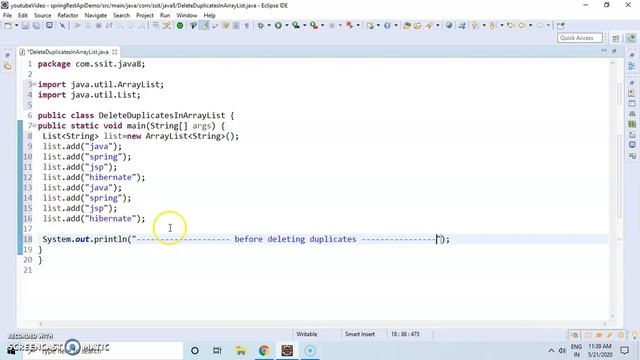Click the Open Type folder icon
The width and height of the screenshot is (640, 360).
coord(407,25)
